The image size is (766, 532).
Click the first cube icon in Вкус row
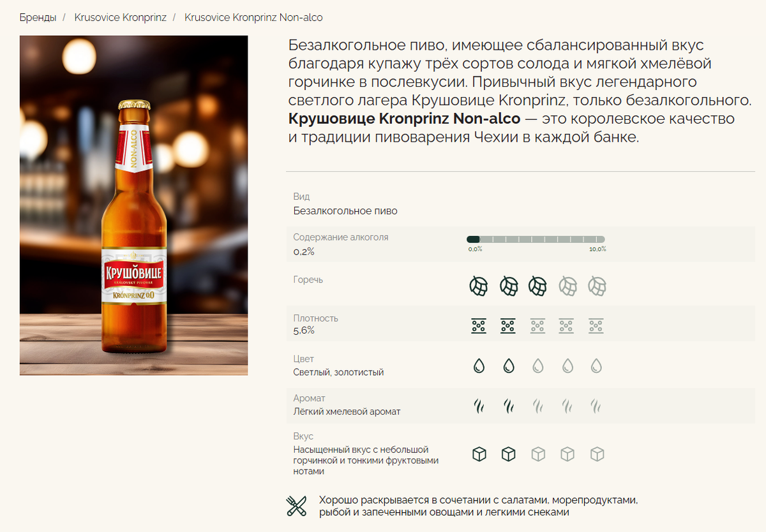pos(479,454)
